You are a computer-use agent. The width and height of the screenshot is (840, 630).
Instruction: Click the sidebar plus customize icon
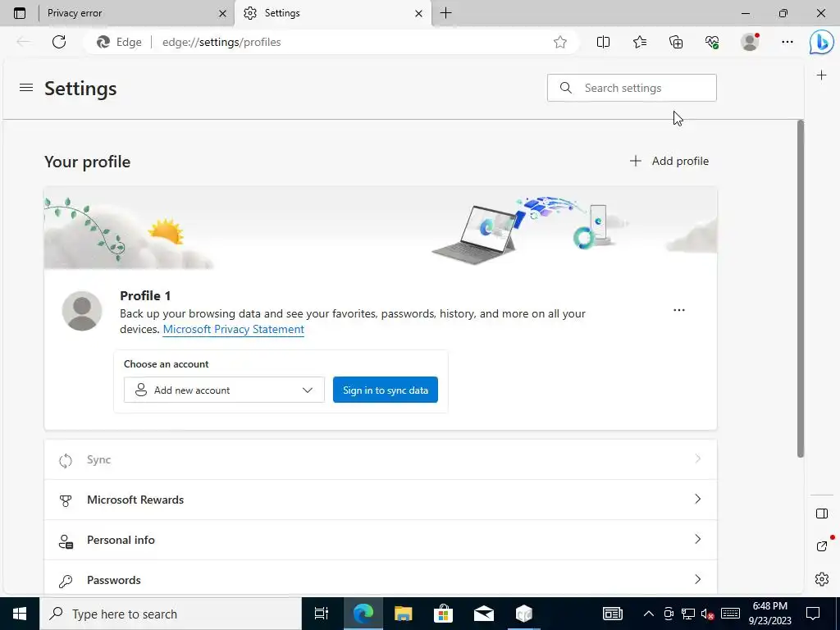pos(821,75)
